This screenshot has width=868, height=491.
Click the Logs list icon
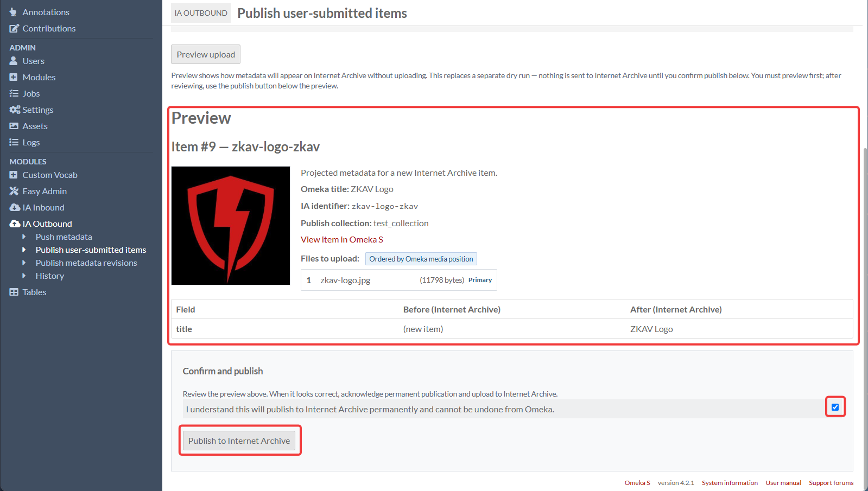pos(14,142)
